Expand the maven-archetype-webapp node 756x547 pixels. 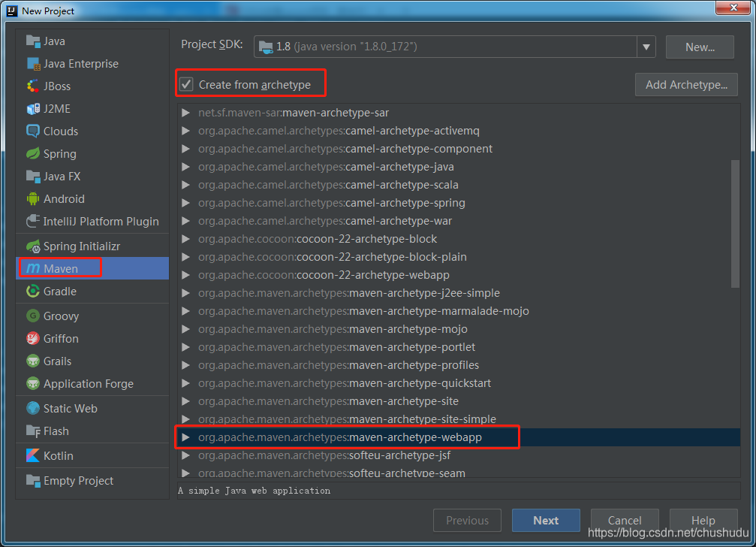click(185, 437)
